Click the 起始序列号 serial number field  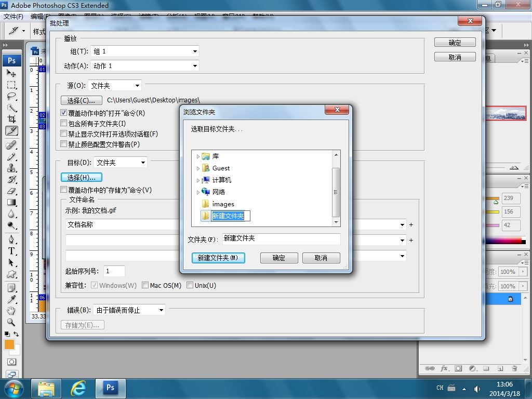click(x=114, y=271)
